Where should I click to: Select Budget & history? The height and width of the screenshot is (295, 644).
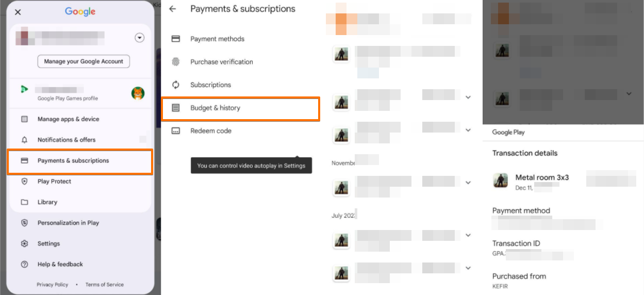click(215, 108)
